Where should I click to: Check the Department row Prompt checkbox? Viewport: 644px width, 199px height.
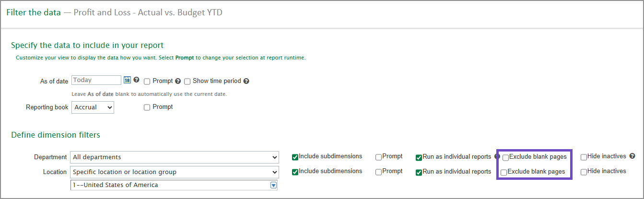tap(379, 157)
